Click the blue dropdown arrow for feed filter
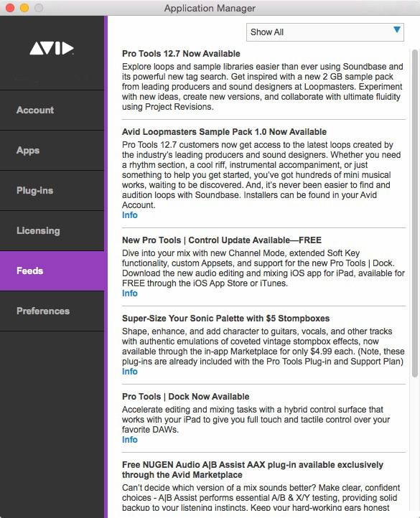Viewport: 420px width, 518px height. (397, 29)
